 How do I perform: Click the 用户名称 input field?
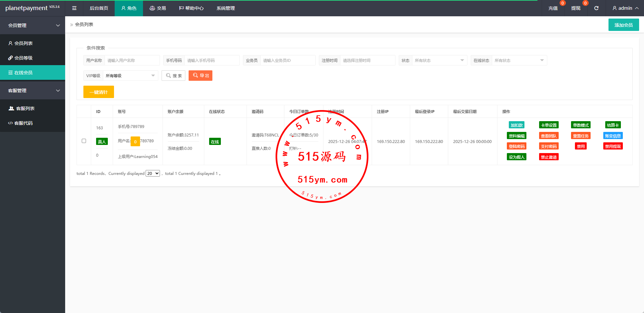pyautogui.click(x=132, y=60)
